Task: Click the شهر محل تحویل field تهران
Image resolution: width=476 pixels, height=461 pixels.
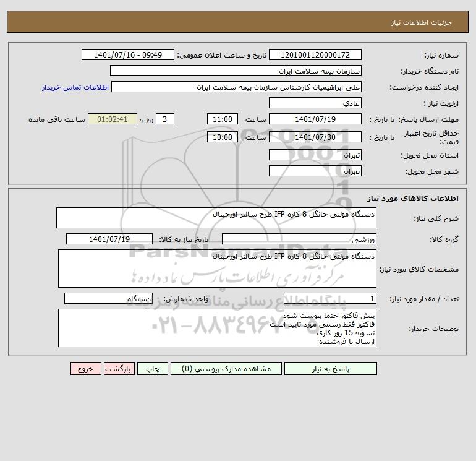Action: (x=315, y=171)
